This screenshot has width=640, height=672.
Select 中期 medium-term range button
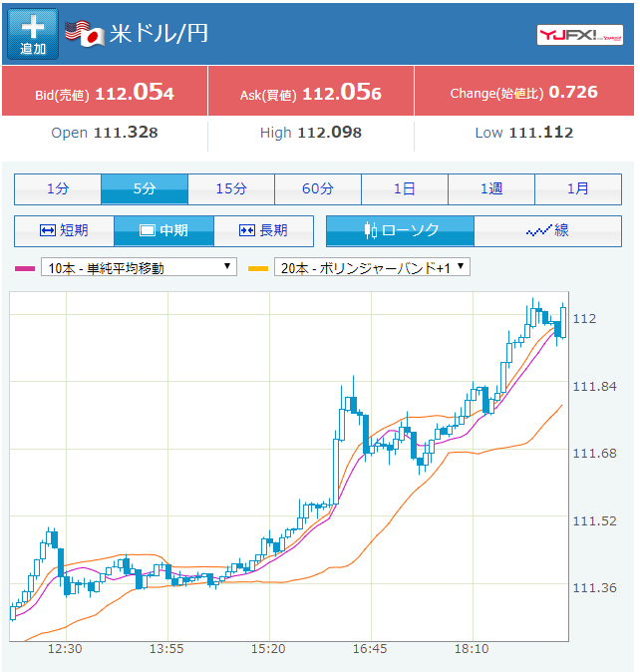(163, 230)
